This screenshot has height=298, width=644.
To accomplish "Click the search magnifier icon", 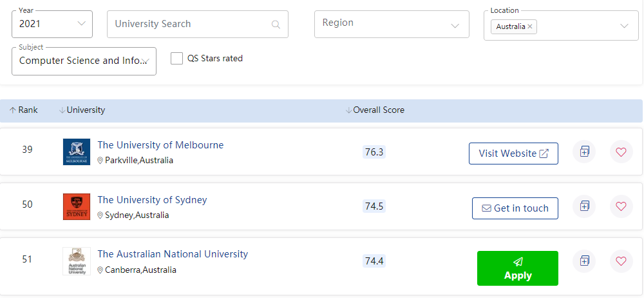I will [x=276, y=25].
